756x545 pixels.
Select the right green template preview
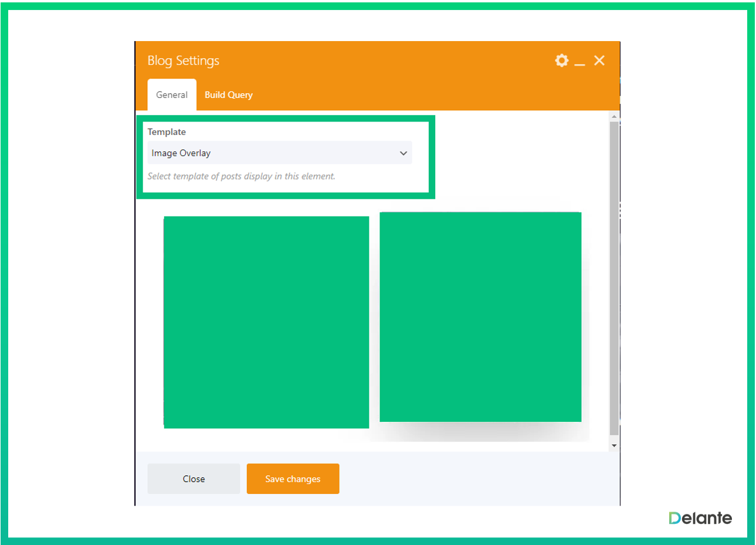click(x=480, y=317)
